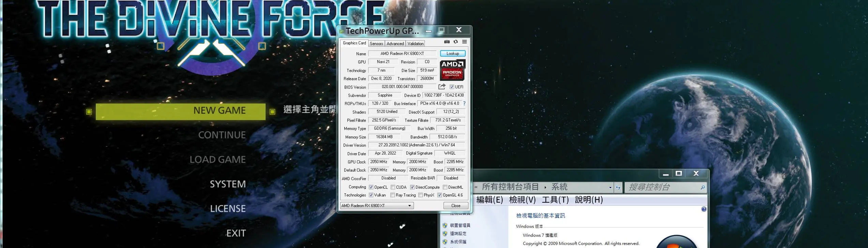Click the back chevrons in address bar

[x=476, y=187]
